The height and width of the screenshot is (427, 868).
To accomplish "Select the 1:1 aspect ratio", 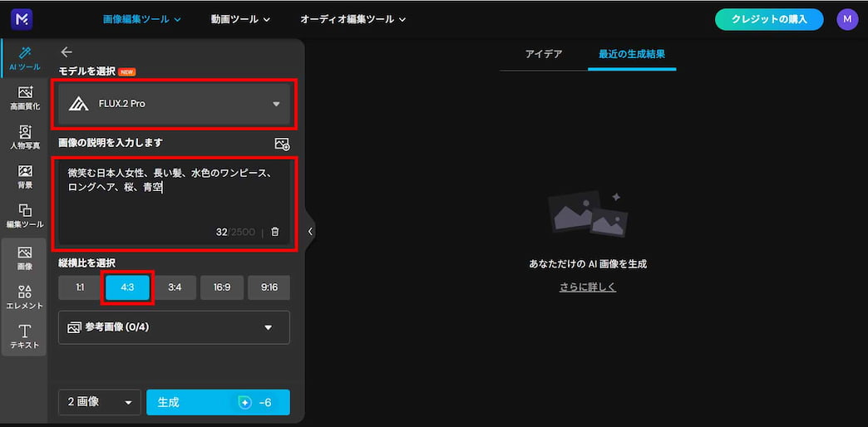I will click(x=81, y=287).
